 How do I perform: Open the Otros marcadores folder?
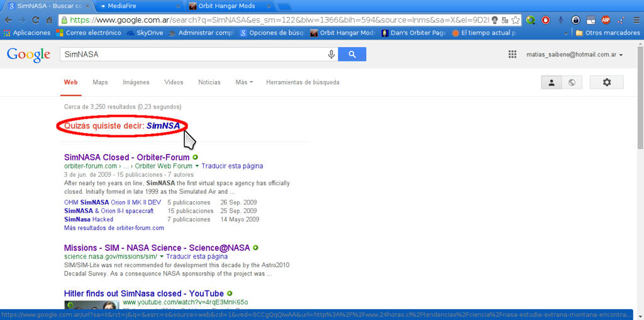[608, 33]
